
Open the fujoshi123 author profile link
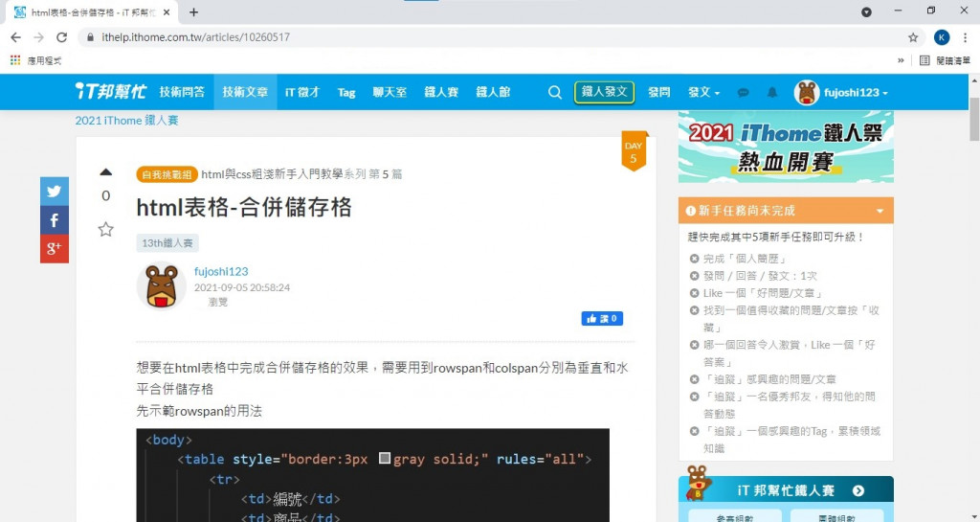221,271
